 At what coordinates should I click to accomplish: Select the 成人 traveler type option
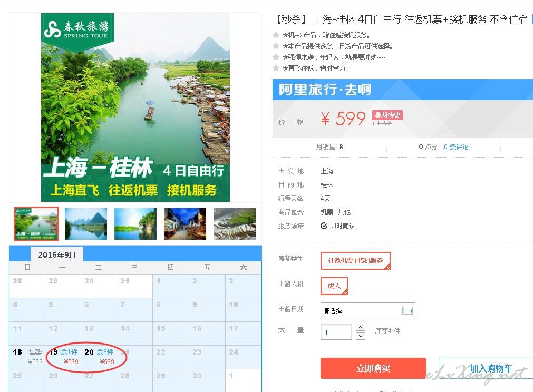click(334, 286)
